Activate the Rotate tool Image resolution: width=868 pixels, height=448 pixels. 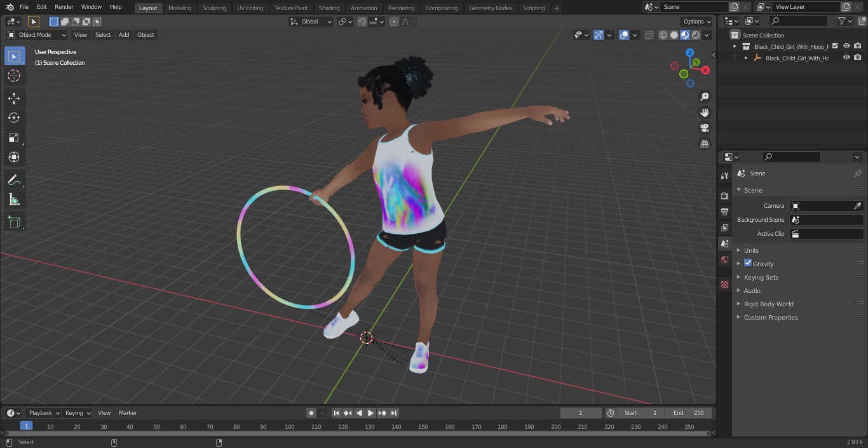[x=14, y=118]
